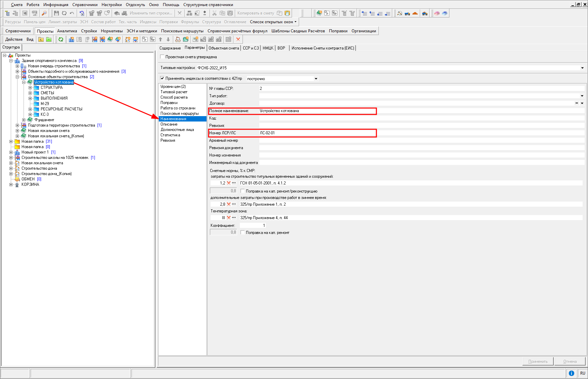Click the magnifier search icon in top toolbar
588x379 pixels.
tap(44, 13)
